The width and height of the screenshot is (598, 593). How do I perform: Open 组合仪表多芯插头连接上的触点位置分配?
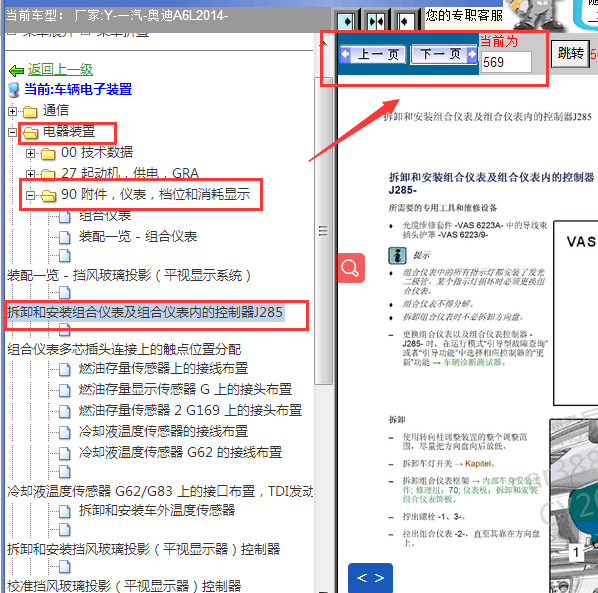[x=124, y=349]
